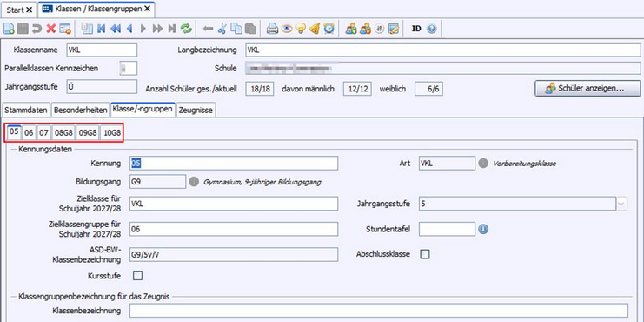Open the Zeugnisse tab
Image resolution: width=644 pixels, height=322 pixels.
coord(196,110)
